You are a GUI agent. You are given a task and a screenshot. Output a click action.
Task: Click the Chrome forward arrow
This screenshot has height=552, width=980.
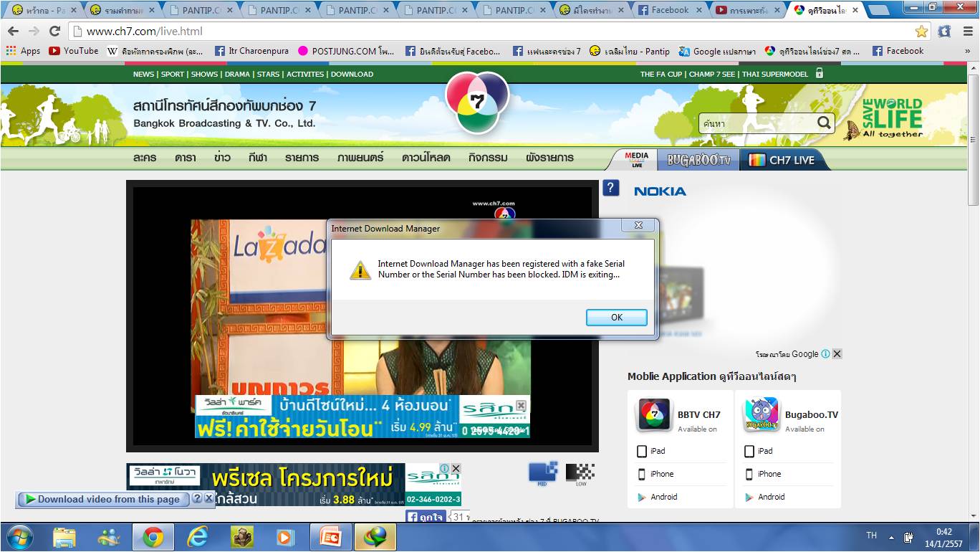34,31
